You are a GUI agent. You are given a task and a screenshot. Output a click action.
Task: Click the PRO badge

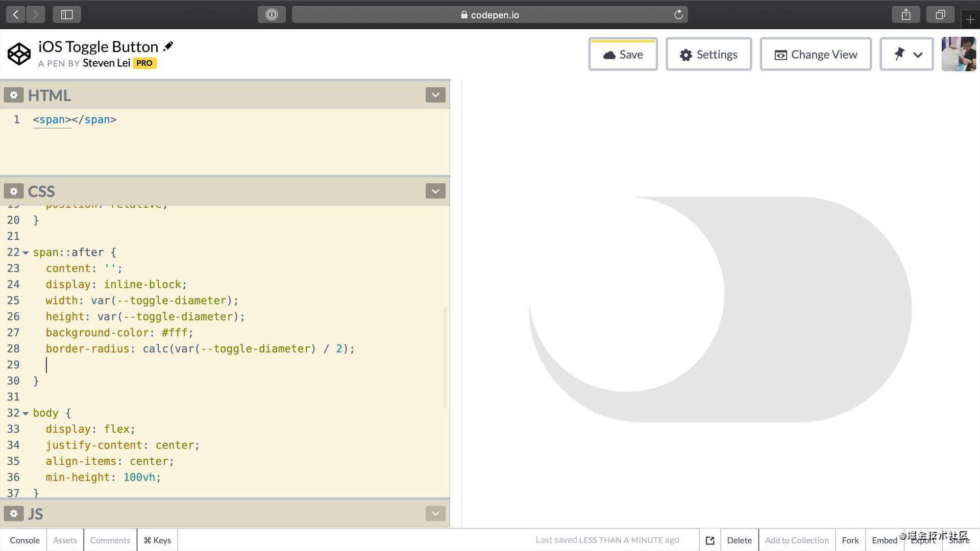click(x=144, y=63)
